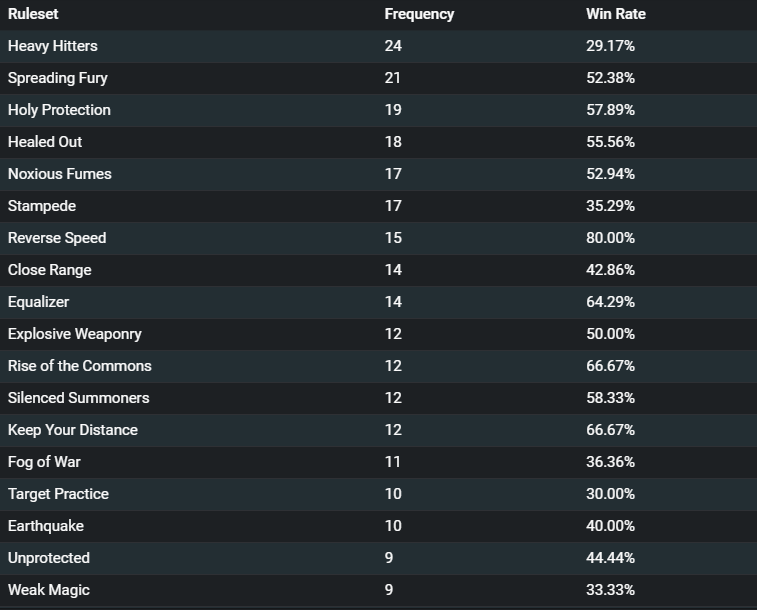Select the Earthquake ruleset row
Image resolution: width=757 pixels, height=610 pixels.
click(x=378, y=526)
